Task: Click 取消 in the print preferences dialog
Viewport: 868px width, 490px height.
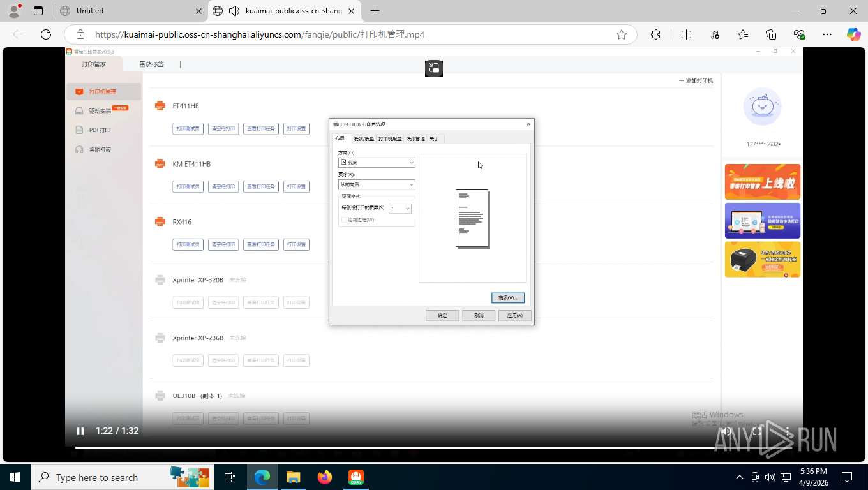Action: coord(479,315)
